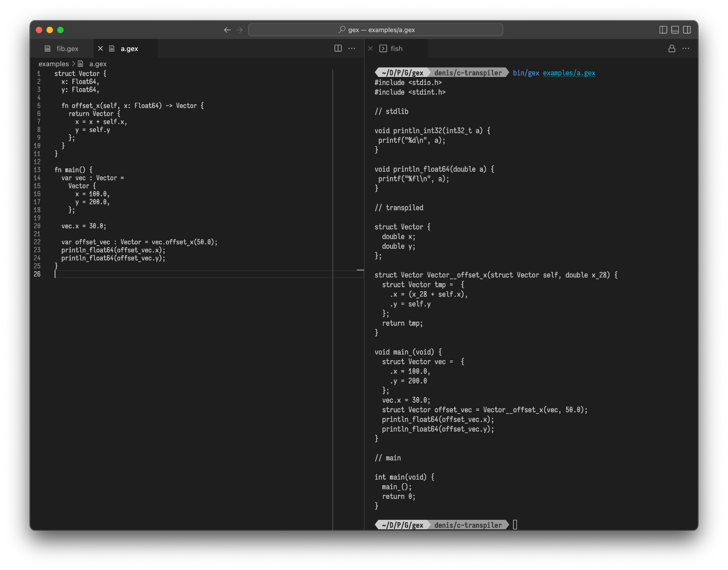Open the examples/a.gex terminal link
The width and height of the screenshot is (728, 570).
click(569, 73)
